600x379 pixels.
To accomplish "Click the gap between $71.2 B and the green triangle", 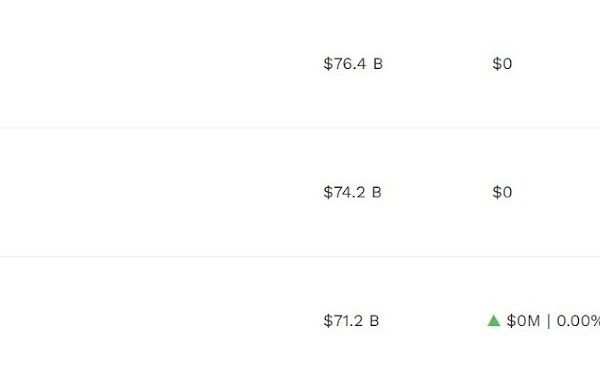I will (433, 321).
